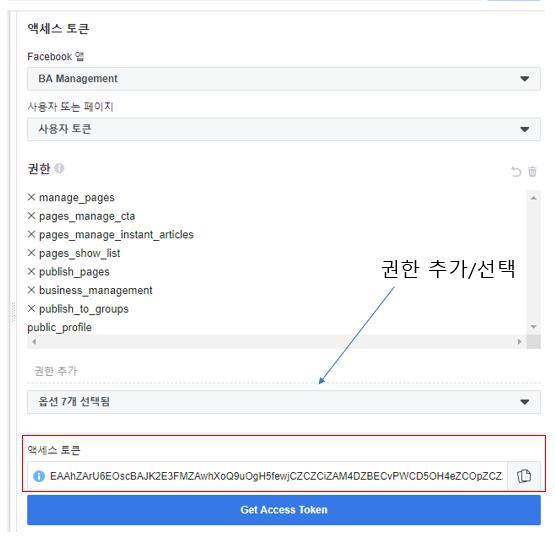Click the 권한 추가 input field
This screenshot has height=540, width=555.
[x=284, y=371]
